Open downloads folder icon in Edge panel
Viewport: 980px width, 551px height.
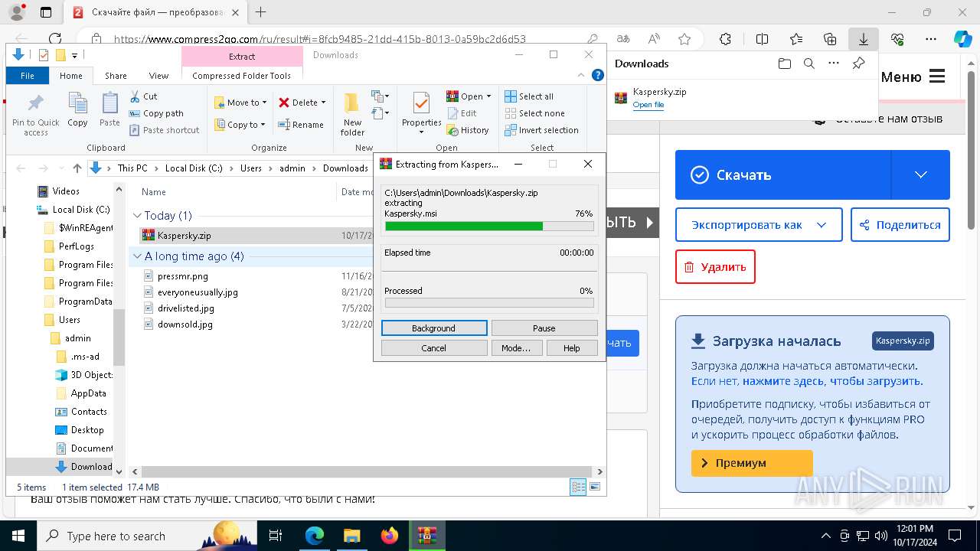point(785,64)
